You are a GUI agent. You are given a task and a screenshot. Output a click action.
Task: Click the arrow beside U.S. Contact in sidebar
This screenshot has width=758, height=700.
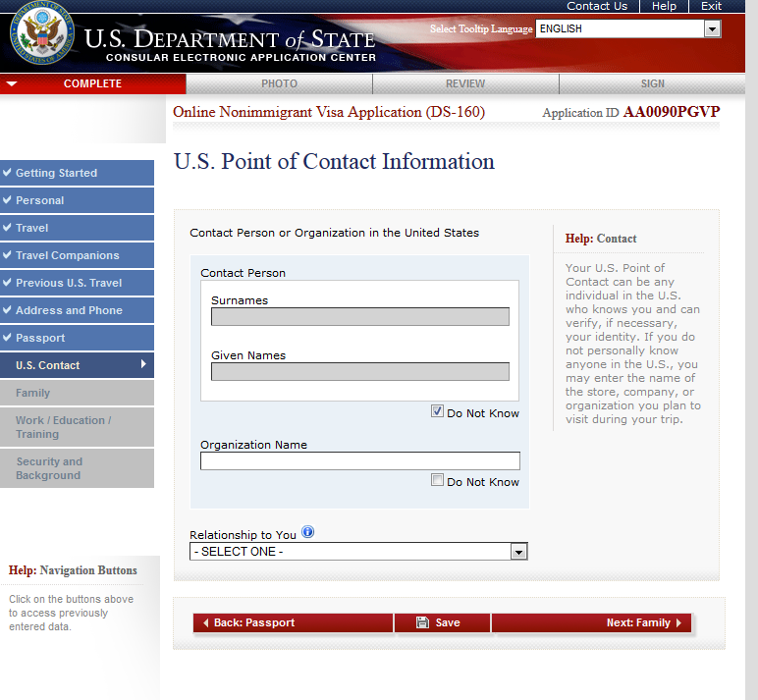143,364
